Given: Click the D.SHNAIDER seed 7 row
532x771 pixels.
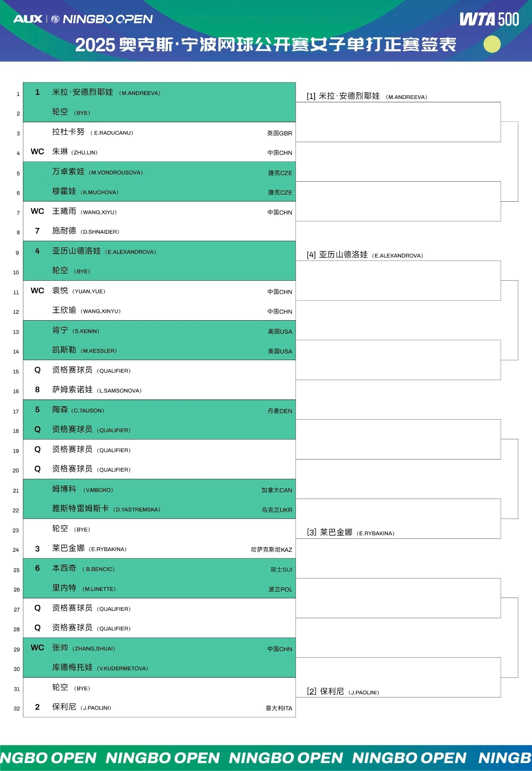Looking at the screenshot, I should 159,231.
